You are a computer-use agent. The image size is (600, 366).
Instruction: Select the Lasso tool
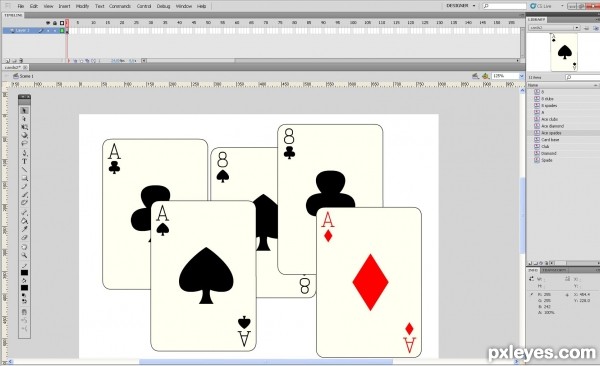(24, 144)
